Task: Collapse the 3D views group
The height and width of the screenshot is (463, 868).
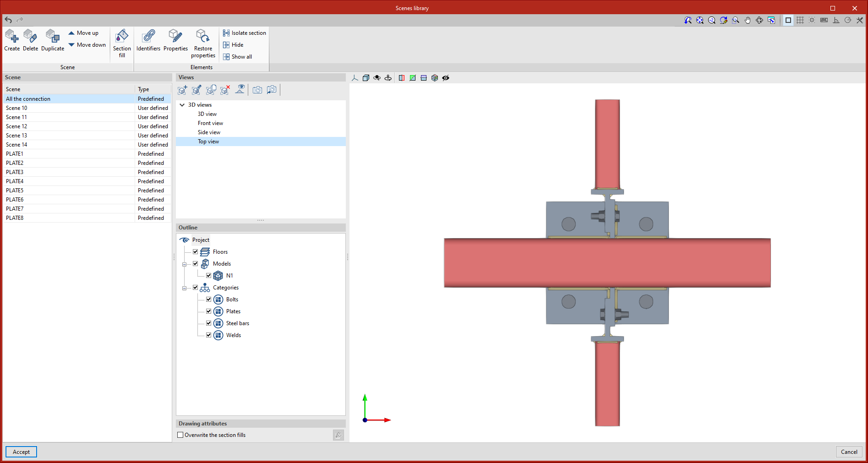Action: [x=182, y=105]
